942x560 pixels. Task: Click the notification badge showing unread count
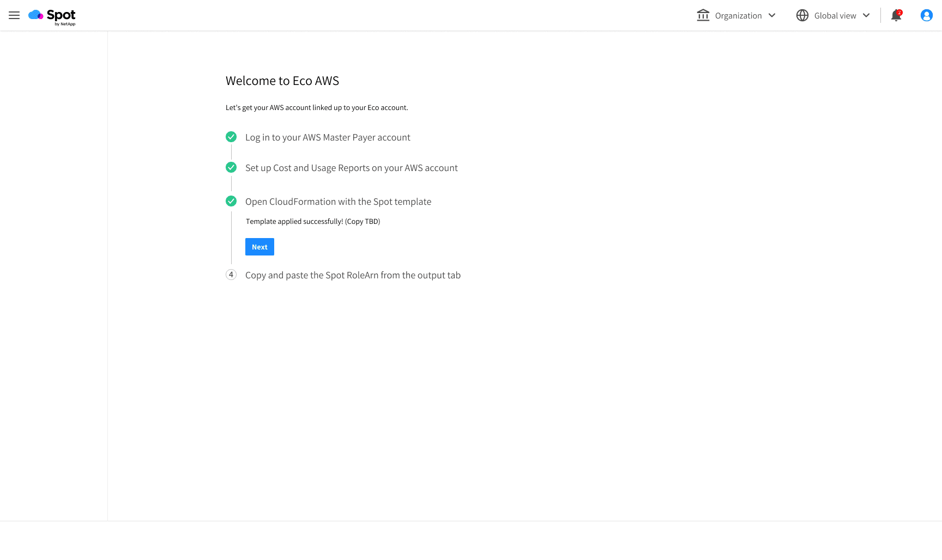899,11
